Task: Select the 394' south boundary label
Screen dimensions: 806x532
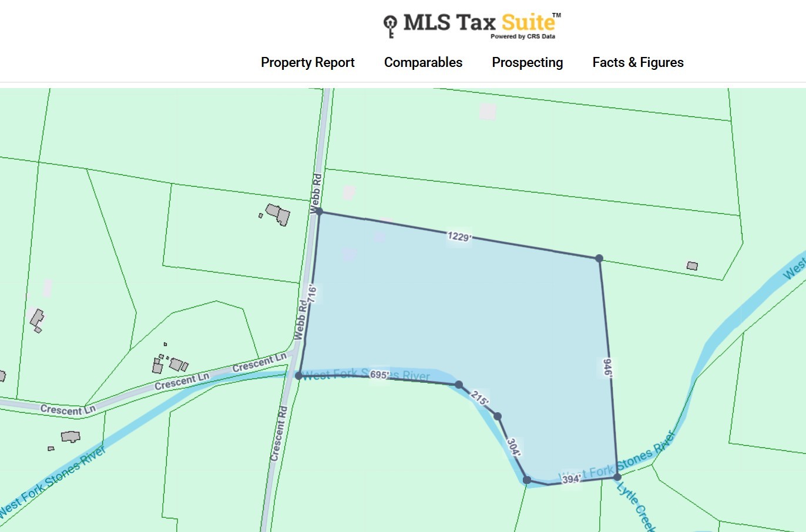Action: coord(571,479)
